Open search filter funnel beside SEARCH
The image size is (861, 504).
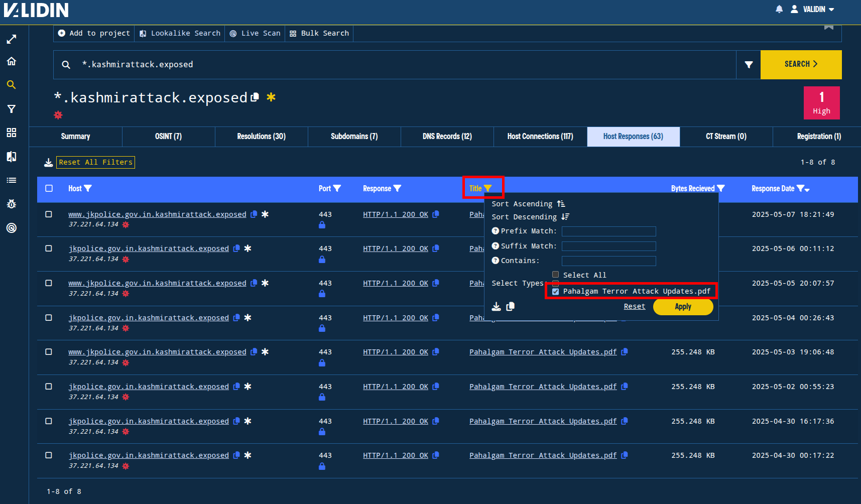[x=749, y=64]
